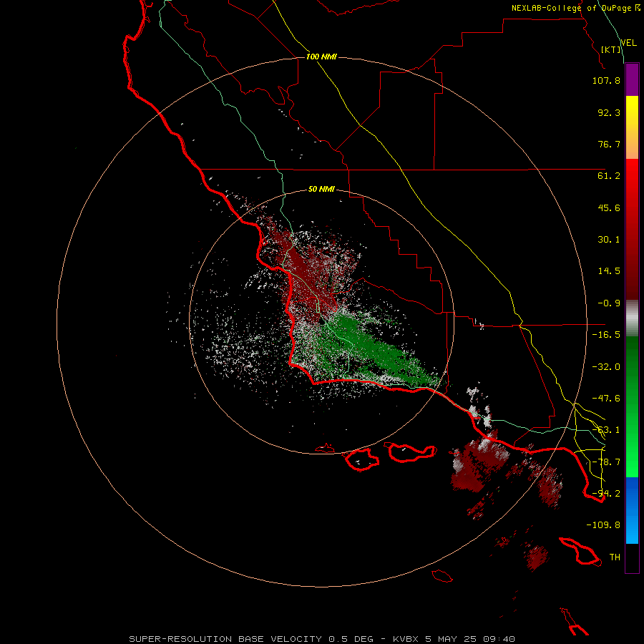Click the 30.1 velocity legend value

[609, 240]
